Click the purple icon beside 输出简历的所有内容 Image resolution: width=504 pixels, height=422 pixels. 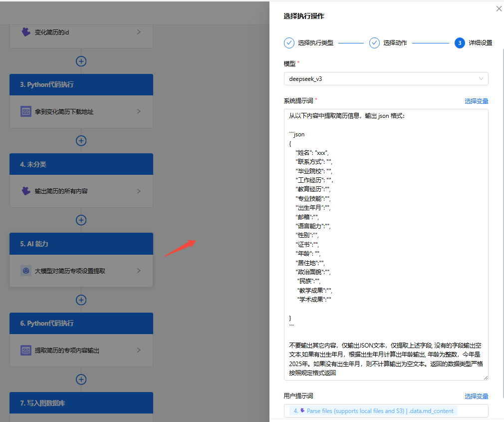[26, 191]
